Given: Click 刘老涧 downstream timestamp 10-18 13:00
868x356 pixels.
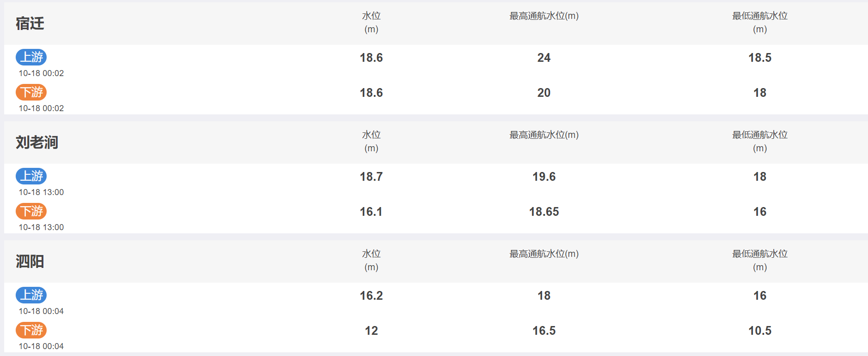Looking at the screenshot, I should click(x=41, y=227).
